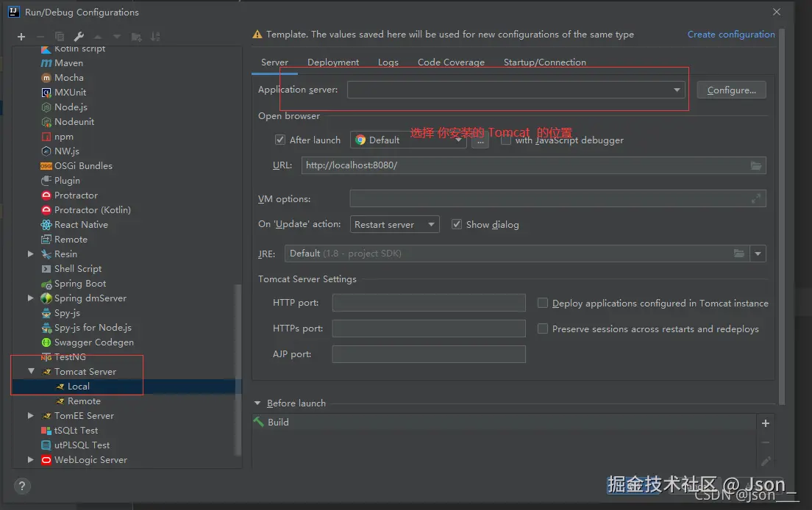Switch to the Code Coverage tab
Screen dimensions: 812x510
451,62
